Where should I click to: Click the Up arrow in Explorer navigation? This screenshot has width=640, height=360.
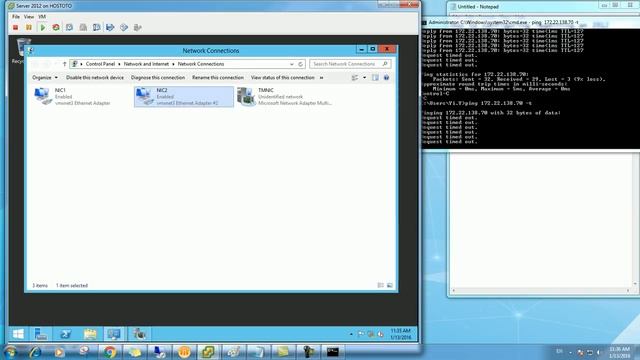tap(64, 64)
